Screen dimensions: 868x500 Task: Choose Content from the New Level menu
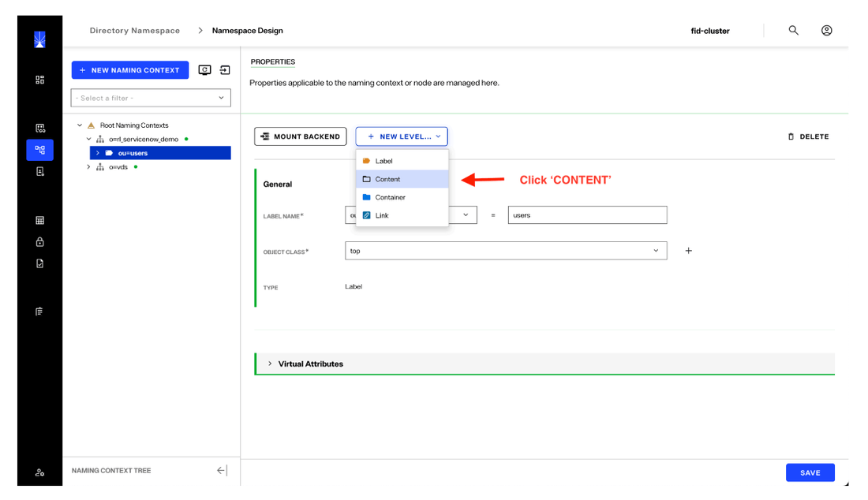point(402,179)
